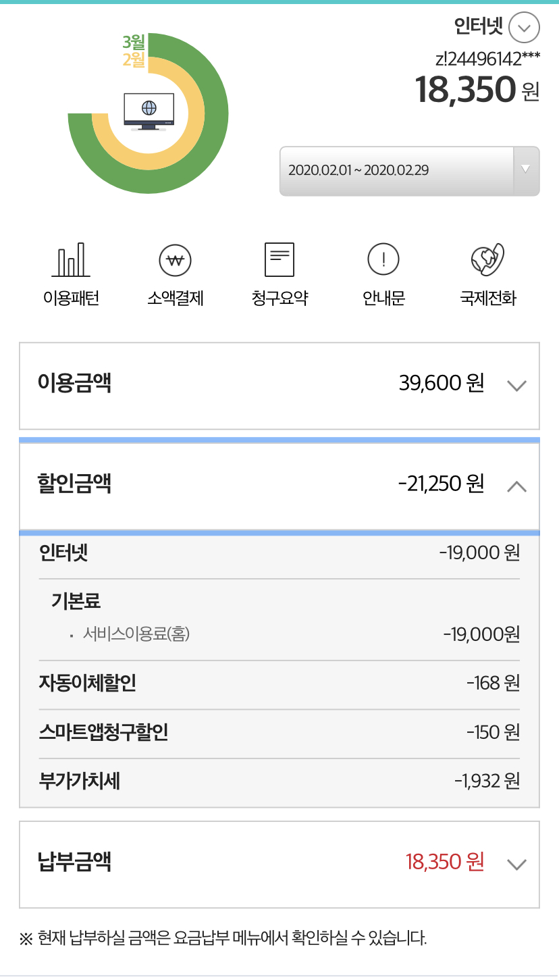Expand the 납부금액 section chevron
The width and height of the screenshot is (559, 980).
(516, 865)
